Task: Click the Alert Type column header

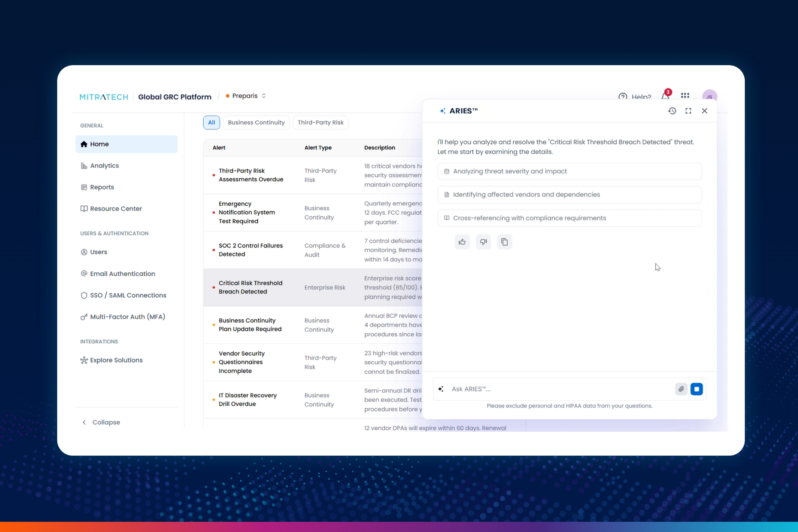Action: click(x=318, y=148)
